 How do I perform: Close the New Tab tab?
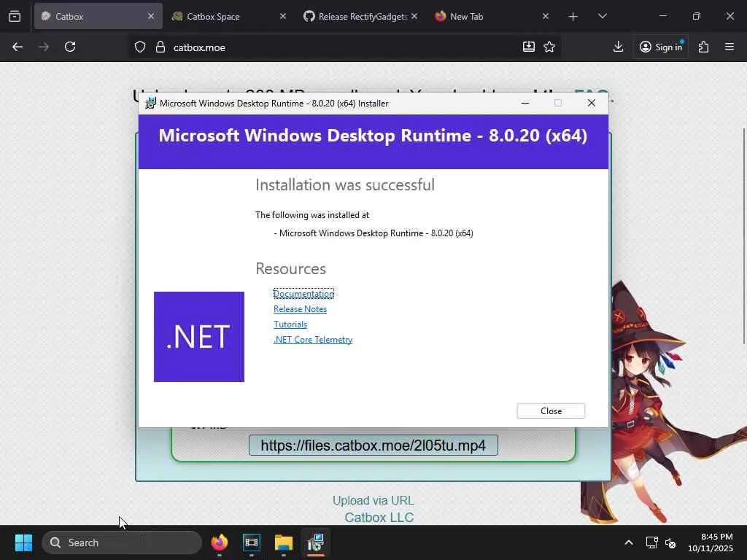click(546, 16)
